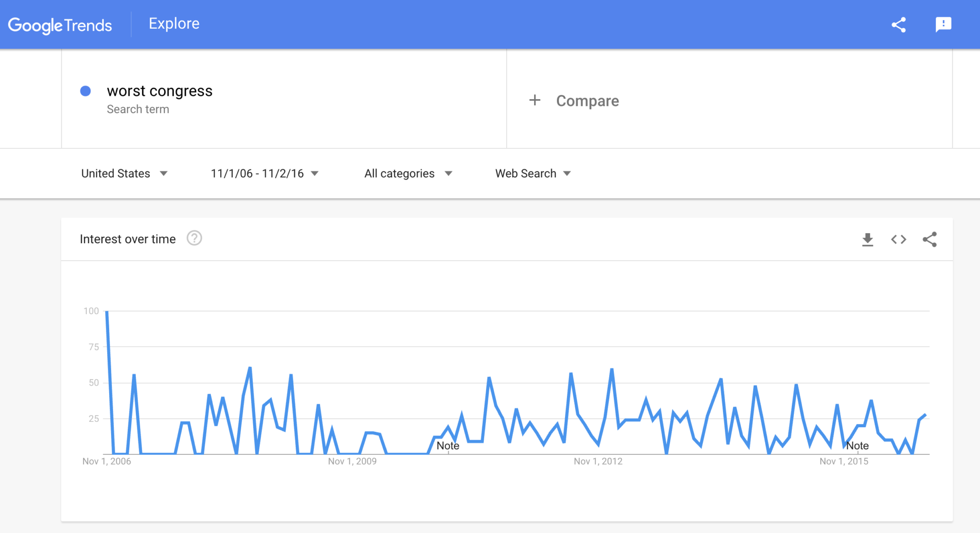The image size is (980, 533).
Task: Open the Explore page link in the header
Action: tap(174, 23)
